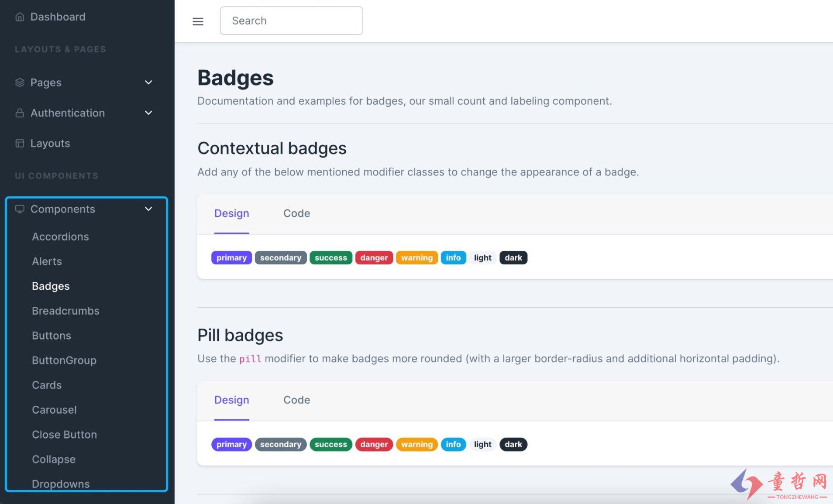Open the Accordions component page

coord(60,237)
